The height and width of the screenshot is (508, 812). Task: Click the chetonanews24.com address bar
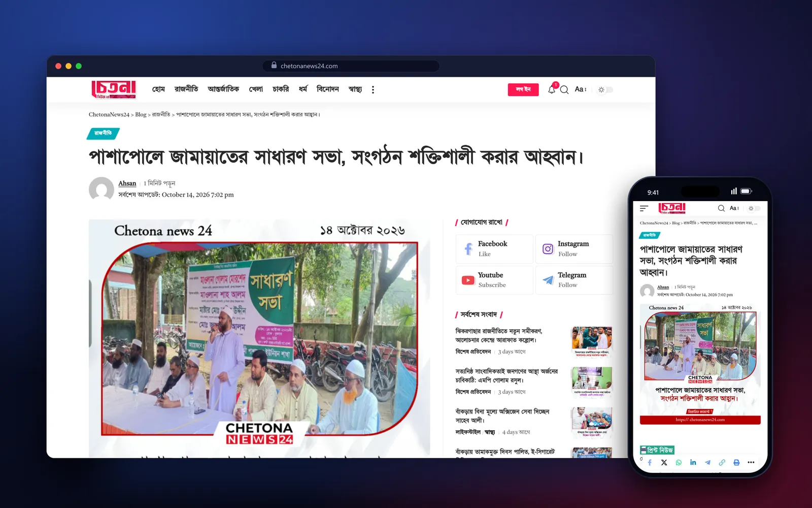[x=351, y=66]
